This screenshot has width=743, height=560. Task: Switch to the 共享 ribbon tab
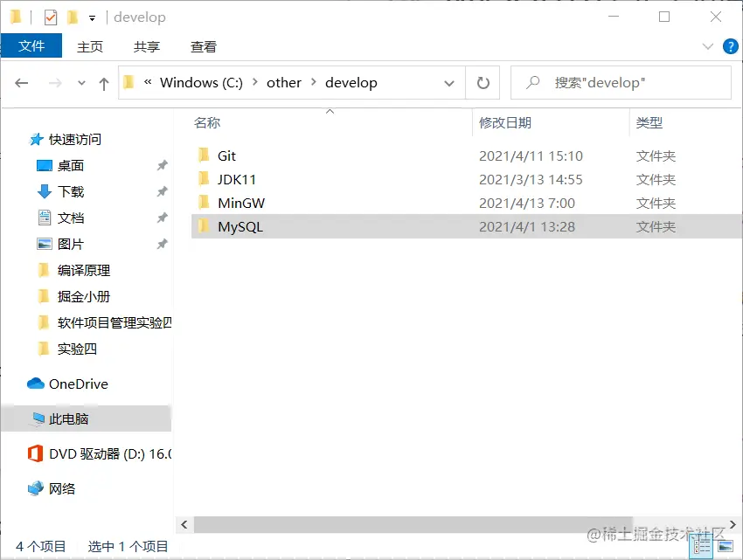click(147, 46)
